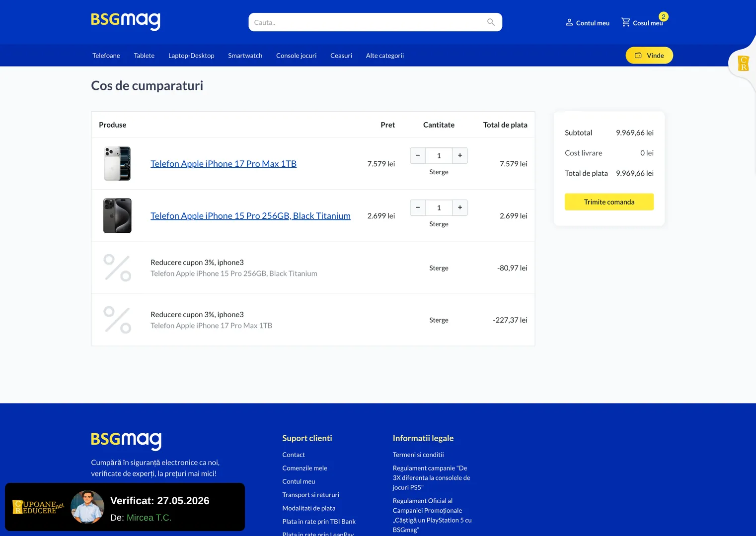Screen dimensions: 756x536
Task: Click the 9.969,66 lei Subtotal value
Action: 635,133
